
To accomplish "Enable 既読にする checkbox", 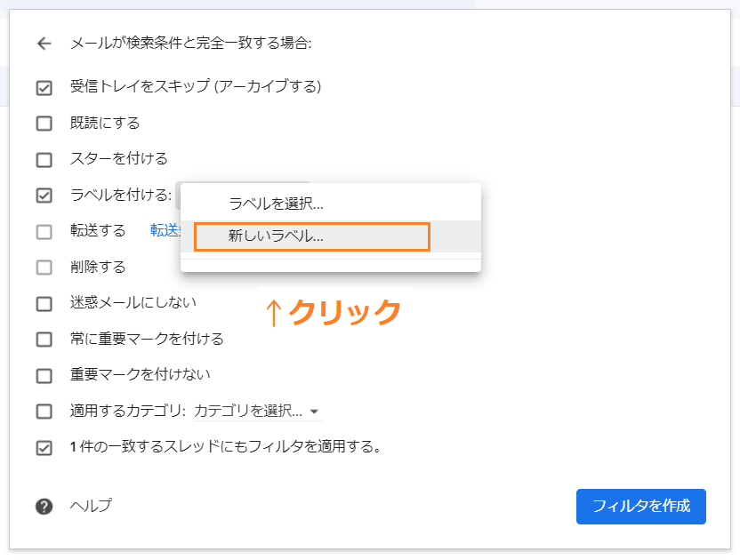I will point(44,124).
